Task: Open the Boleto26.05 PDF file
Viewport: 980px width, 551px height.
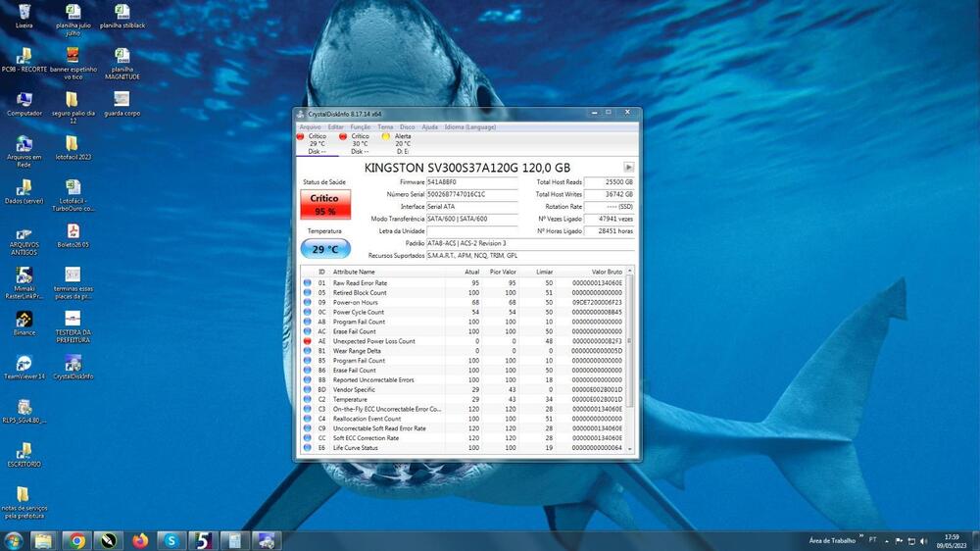Action: pyautogui.click(x=73, y=232)
